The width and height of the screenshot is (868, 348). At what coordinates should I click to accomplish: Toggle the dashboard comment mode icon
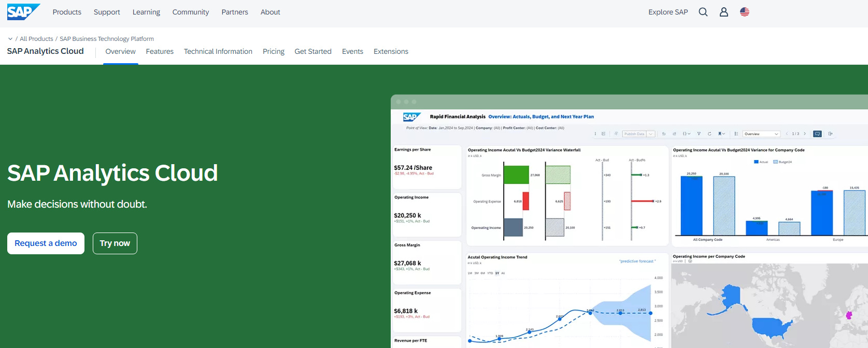[817, 134]
